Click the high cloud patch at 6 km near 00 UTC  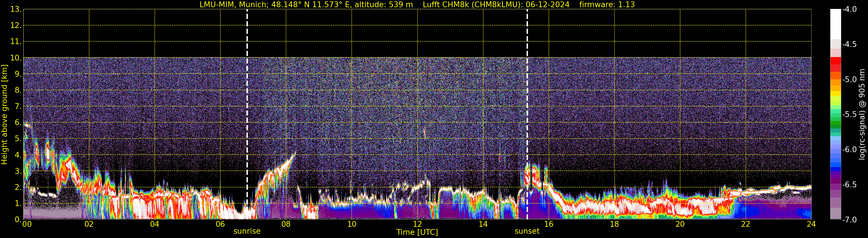28,125
